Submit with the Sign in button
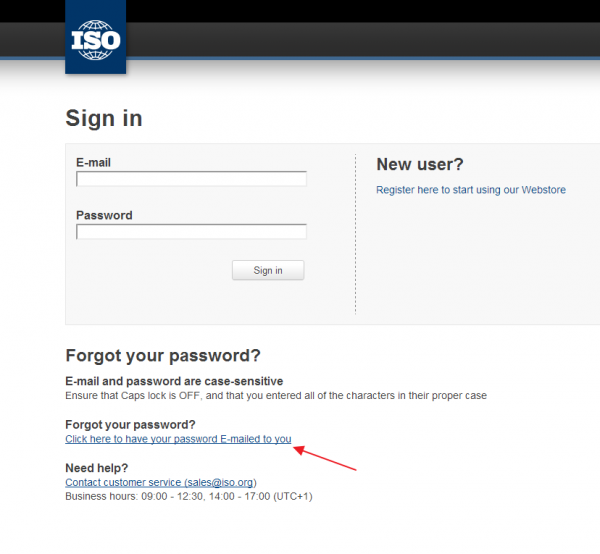600x554 pixels. coord(268,270)
